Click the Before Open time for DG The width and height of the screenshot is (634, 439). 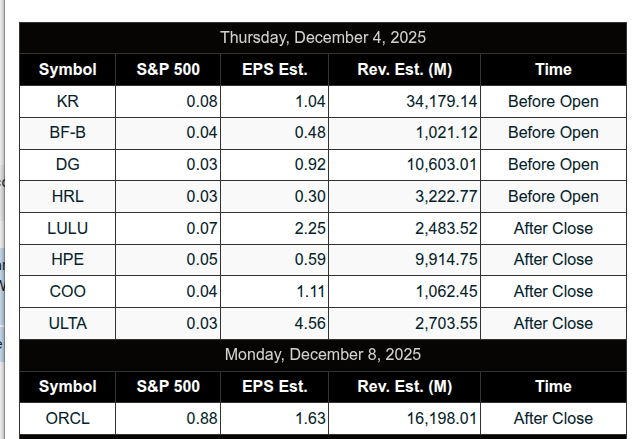(x=553, y=165)
